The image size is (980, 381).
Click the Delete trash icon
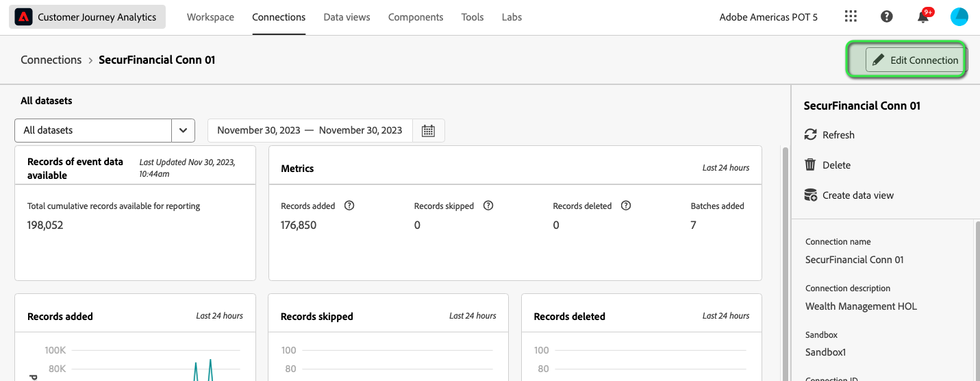811,165
